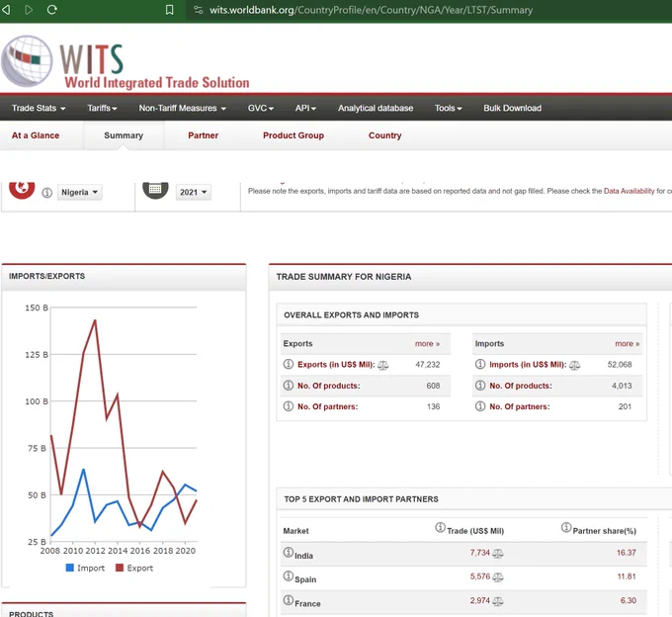
Task: Click Spain partner share 11.81
Action: click(627, 576)
